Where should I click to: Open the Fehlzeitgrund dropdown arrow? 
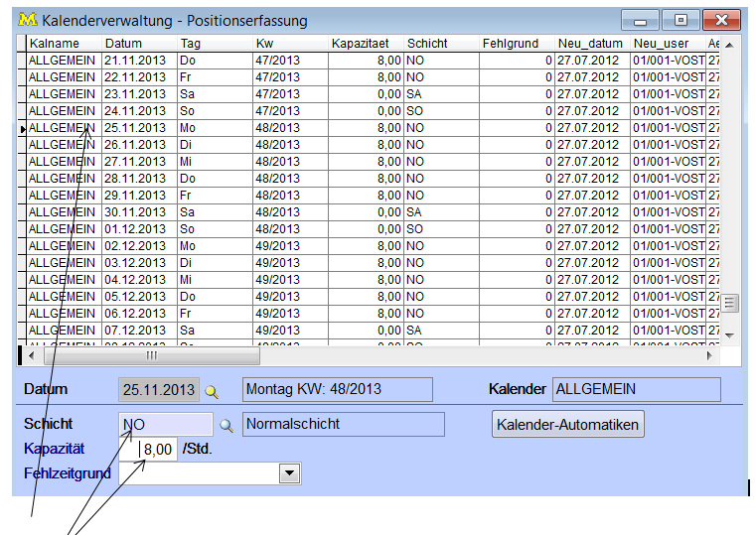[289, 474]
